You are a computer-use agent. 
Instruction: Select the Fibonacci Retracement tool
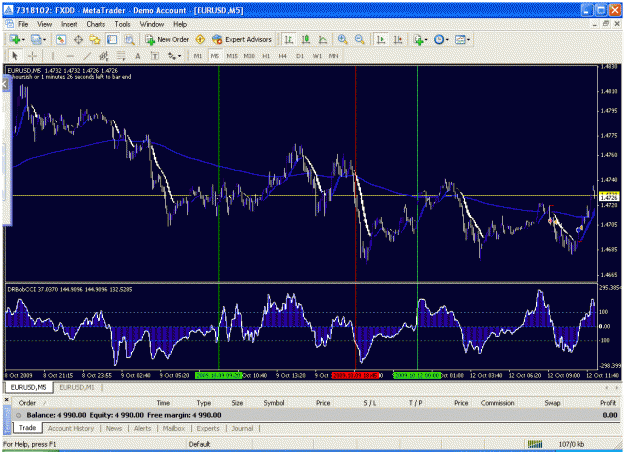click(x=121, y=56)
